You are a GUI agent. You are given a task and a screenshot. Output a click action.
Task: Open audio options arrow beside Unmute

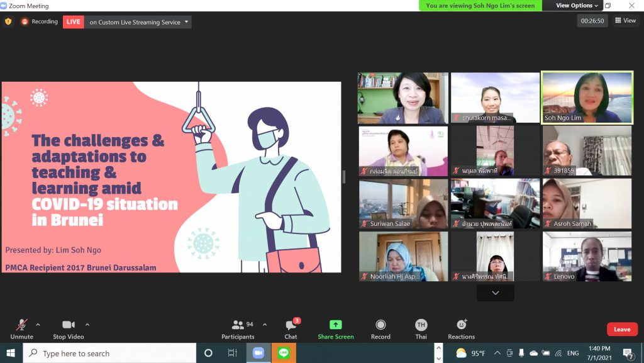(x=38, y=325)
